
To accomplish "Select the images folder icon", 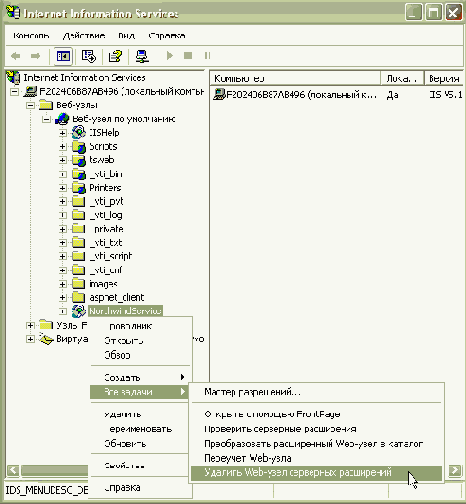I will pyautogui.click(x=79, y=284).
